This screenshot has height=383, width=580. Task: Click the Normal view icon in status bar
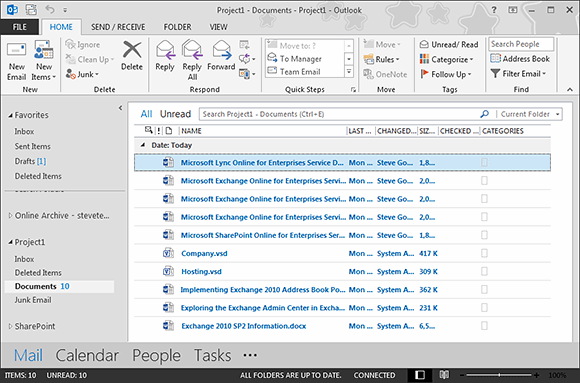420,375
